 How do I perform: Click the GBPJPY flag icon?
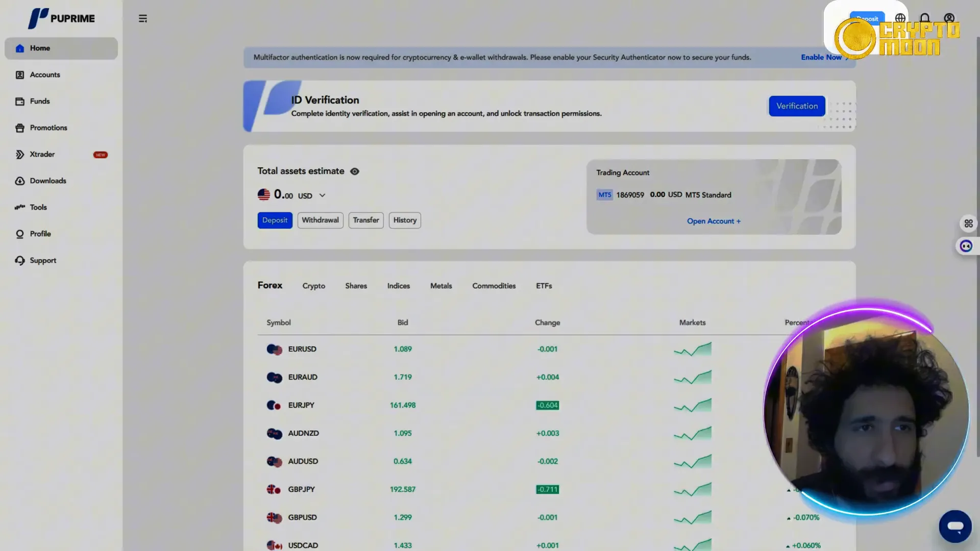[x=274, y=490]
